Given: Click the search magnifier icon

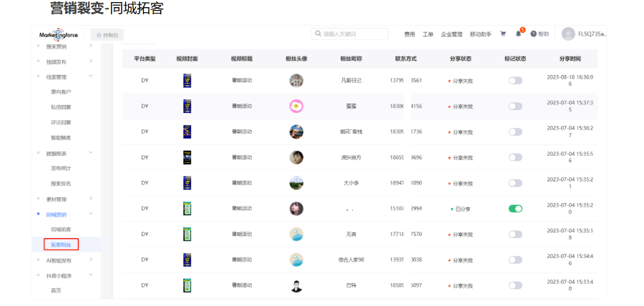Looking at the screenshot, I should tap(318, 34).
